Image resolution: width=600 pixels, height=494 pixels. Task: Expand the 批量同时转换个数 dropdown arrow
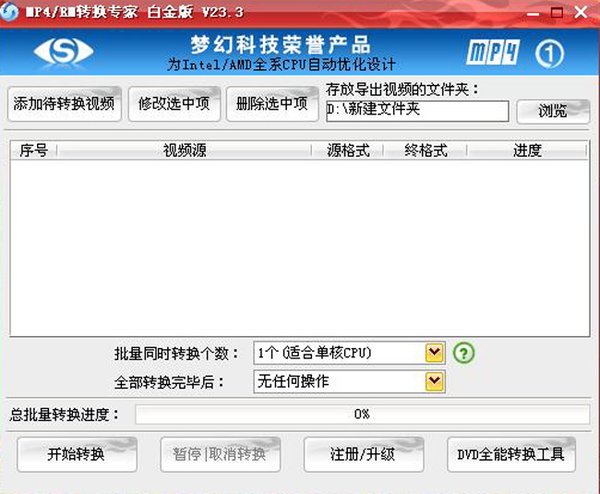point(434,352)
